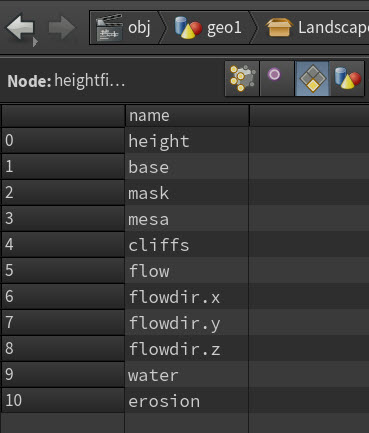This screenshot has width=369, height=433.
Task: Toggle the primitives attribute view
Action: 312,79
